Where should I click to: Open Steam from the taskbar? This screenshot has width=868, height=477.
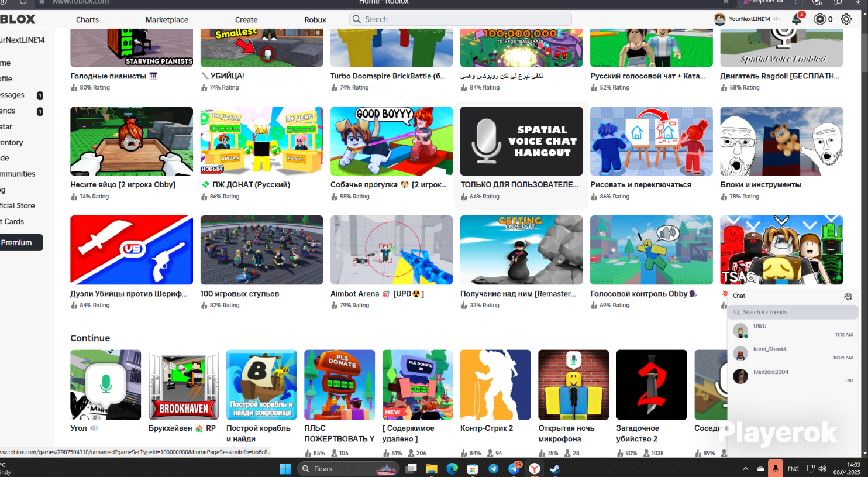(x=554, y=469)
